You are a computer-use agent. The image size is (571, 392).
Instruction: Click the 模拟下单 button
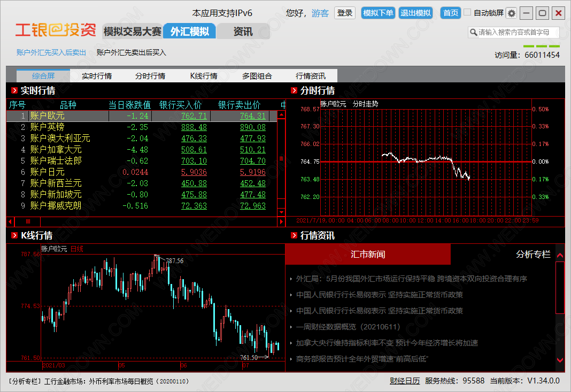click(x=379, y=13)
